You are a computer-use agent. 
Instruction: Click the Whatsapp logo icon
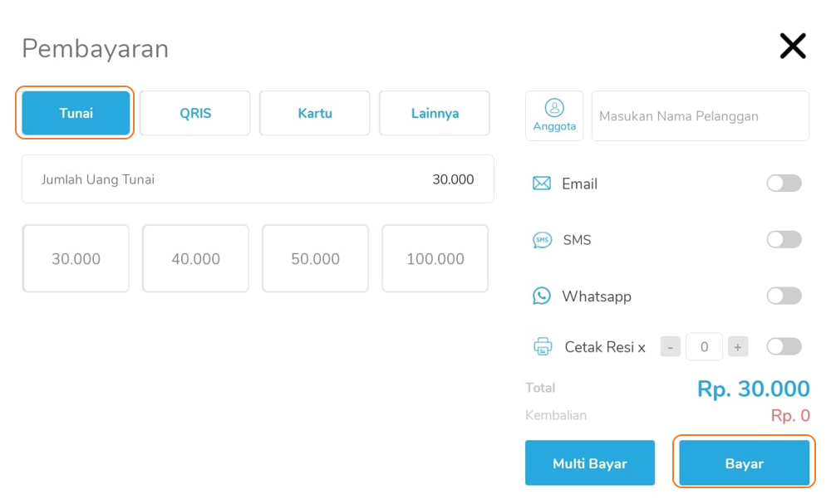(542, 296)
